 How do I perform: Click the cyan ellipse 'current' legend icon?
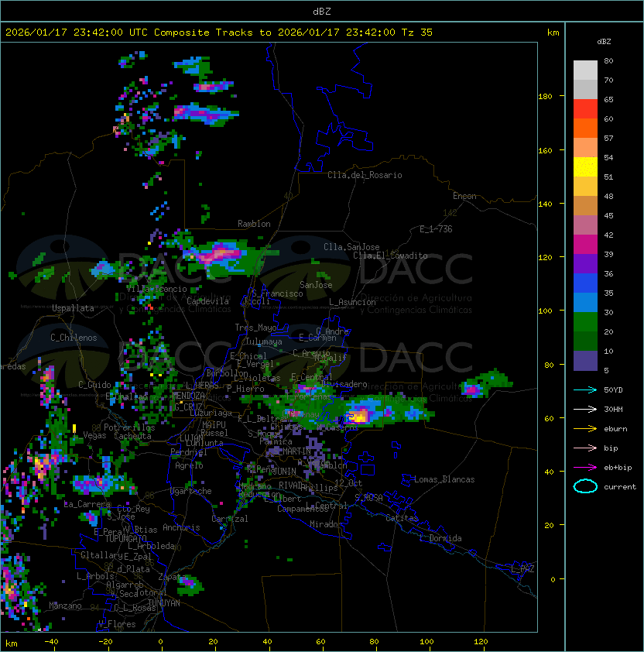(x=585, y=486)
